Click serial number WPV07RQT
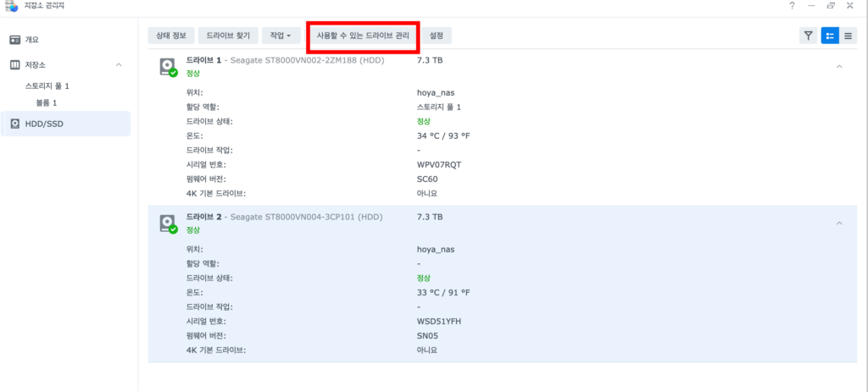Viewport: 868px width, 392px height. tap(440, 165)
